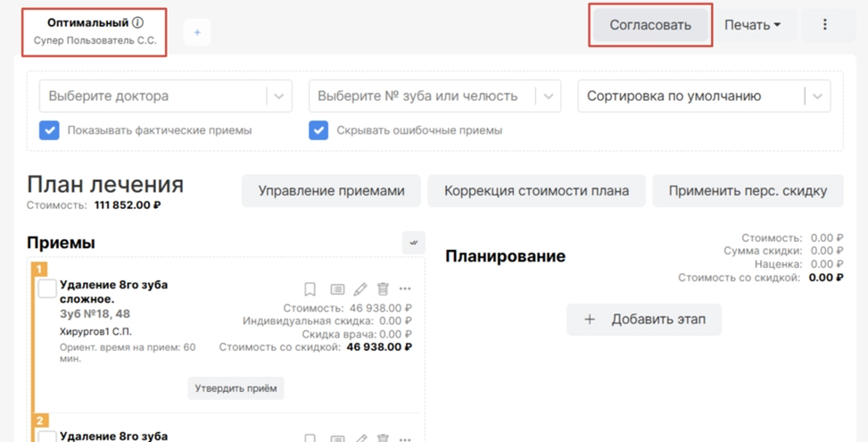Open the three-dot menu of the first appointment
The height and width of the screenshot is (442, 868).
405,289
